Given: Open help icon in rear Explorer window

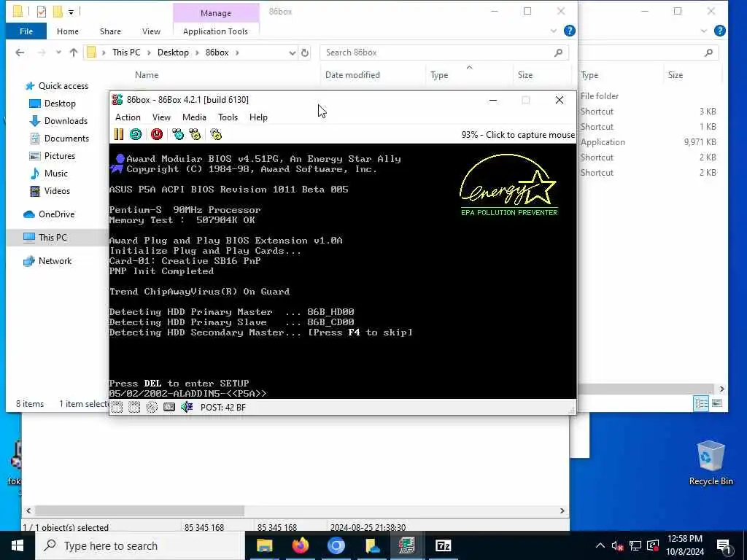Looking at the screenshot, I should pyautogui.click(x=720, y=31).
